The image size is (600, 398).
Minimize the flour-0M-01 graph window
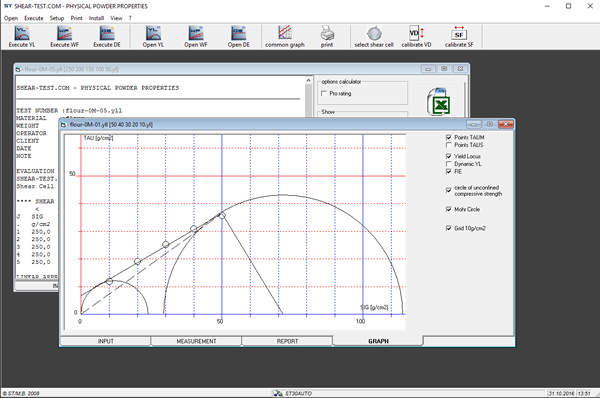point(474,124)
